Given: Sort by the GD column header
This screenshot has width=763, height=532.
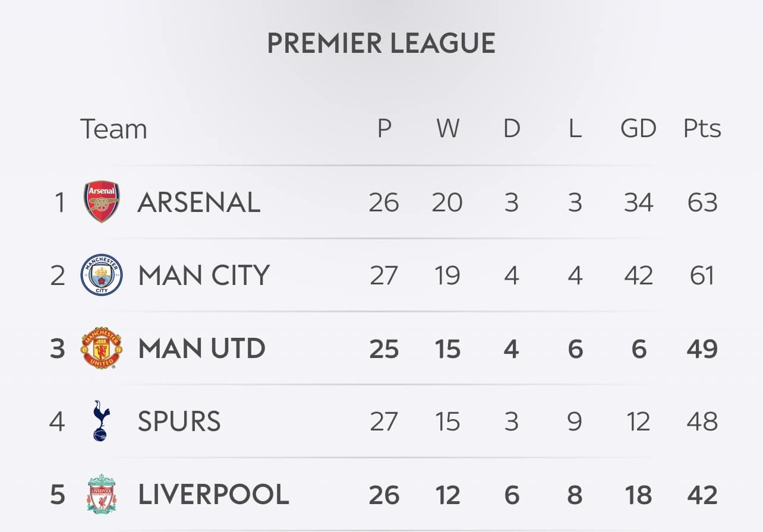Looking at the screenshot, I should 639,128.
